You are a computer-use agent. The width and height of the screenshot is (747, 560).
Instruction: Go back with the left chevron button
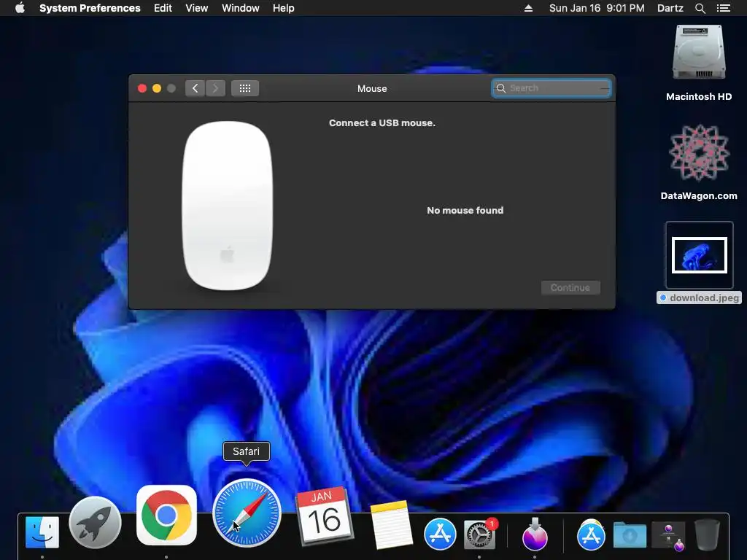(x=195, y=88)
